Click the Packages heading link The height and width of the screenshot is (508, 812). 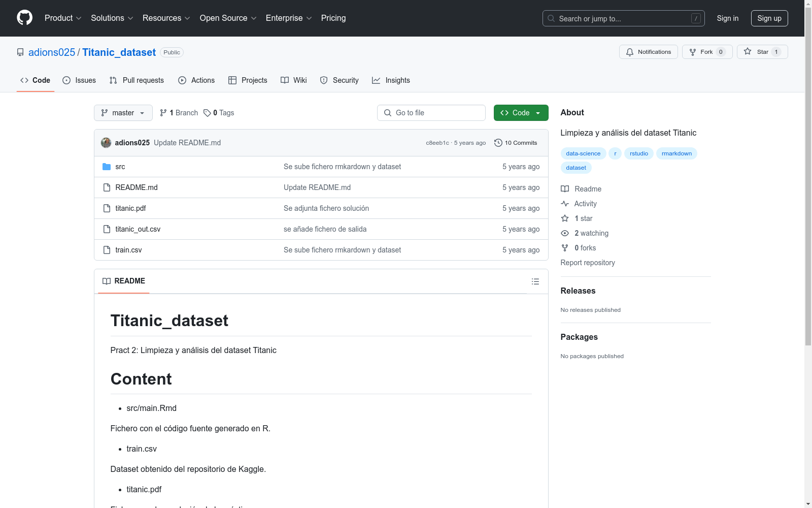coord(579,337)
